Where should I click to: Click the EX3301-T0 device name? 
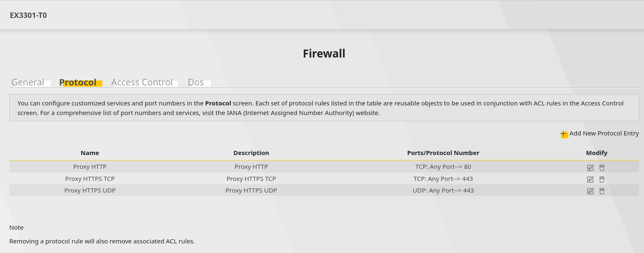click(x=29, y=15)
